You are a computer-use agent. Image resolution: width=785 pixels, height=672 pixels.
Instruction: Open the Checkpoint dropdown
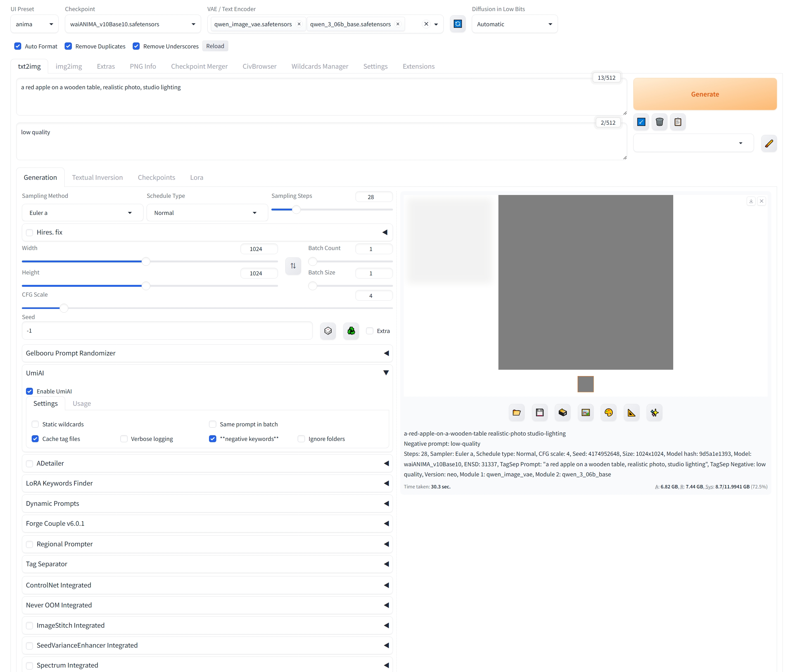point(133,24)
